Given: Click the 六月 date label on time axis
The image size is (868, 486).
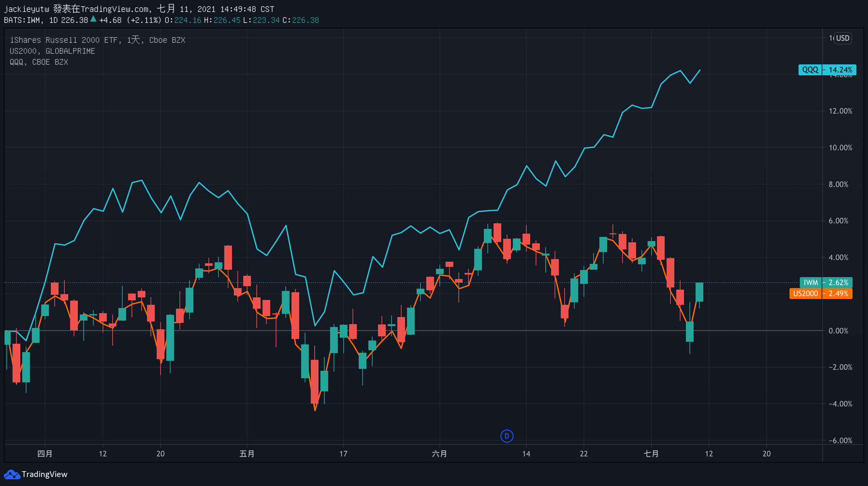Looking at the screenshot, I should pyautogui.click(x=439, y=453).
